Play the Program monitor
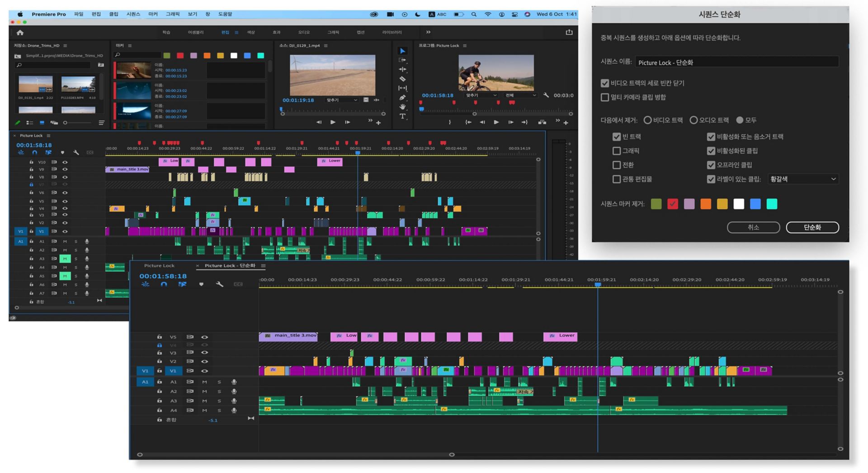The image size is (868, 473). pyautogui.click(x=496, y=122)
